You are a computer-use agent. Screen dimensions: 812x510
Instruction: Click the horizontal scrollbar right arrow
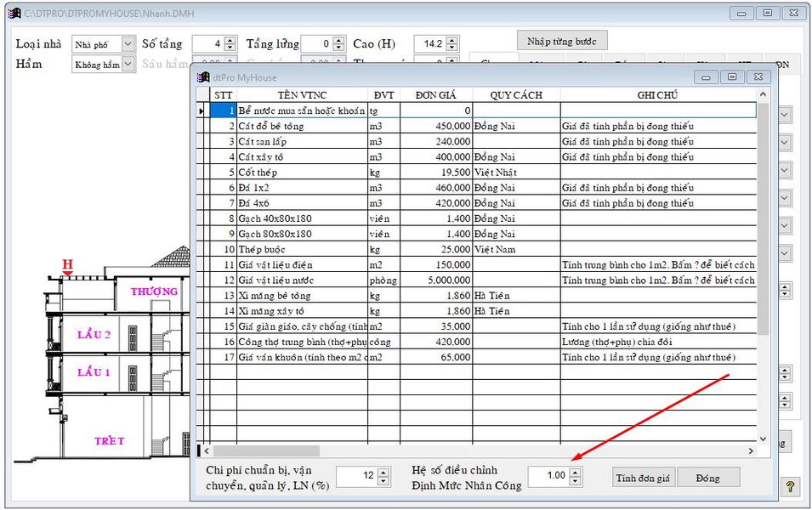click(751, 450)
